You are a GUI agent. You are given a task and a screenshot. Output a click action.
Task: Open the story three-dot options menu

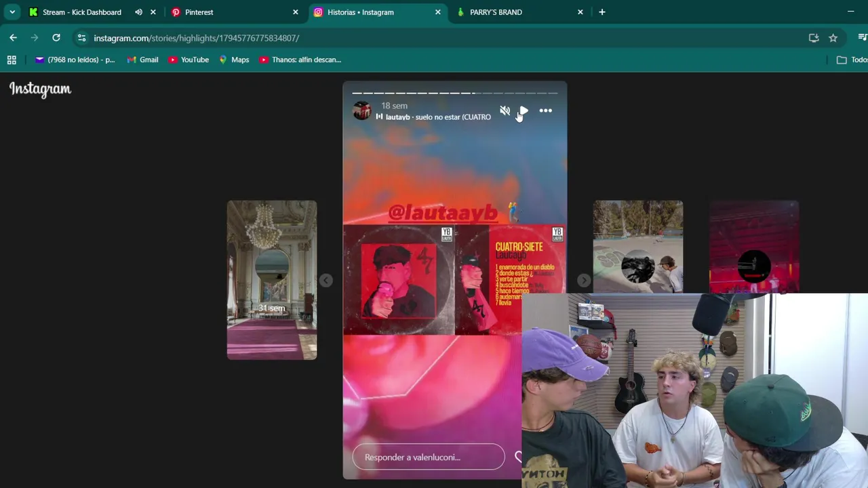(x=545, y=110)
